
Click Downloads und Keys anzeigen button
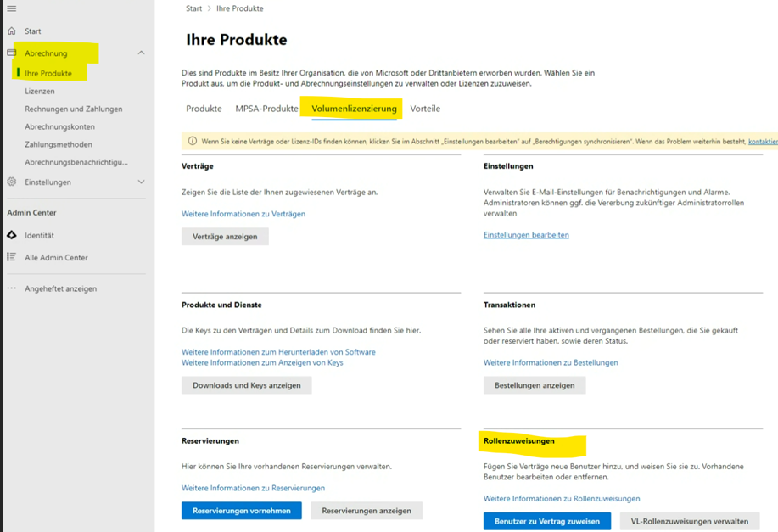coord(247,385)
